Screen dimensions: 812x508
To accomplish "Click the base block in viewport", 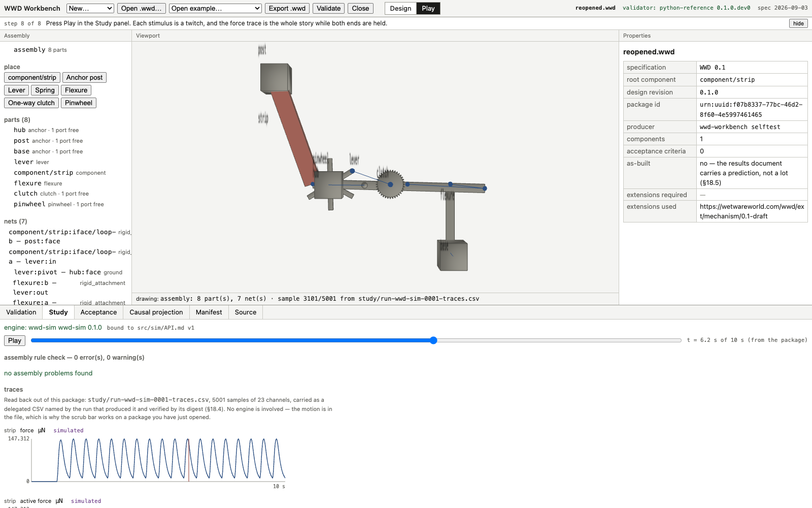I will [453, 256].
